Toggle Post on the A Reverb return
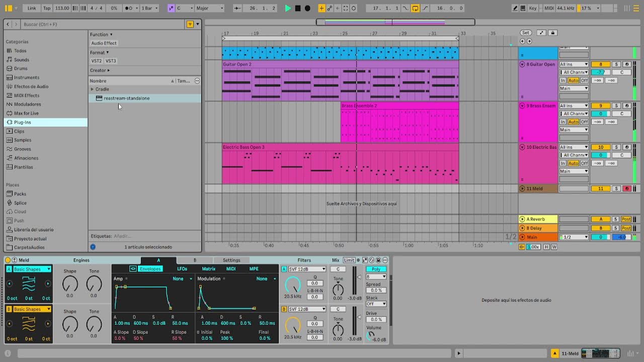This screenshot has width=644, height=362. coord(626,219)
